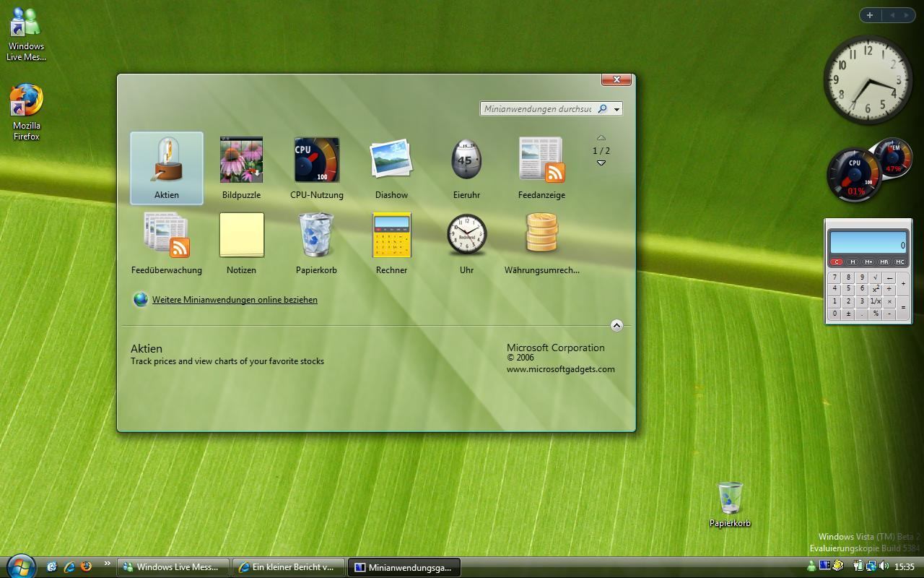Viewport: 924px width, 578px height.
Task: Click the calculator percent key
Action: pos(876,314)
